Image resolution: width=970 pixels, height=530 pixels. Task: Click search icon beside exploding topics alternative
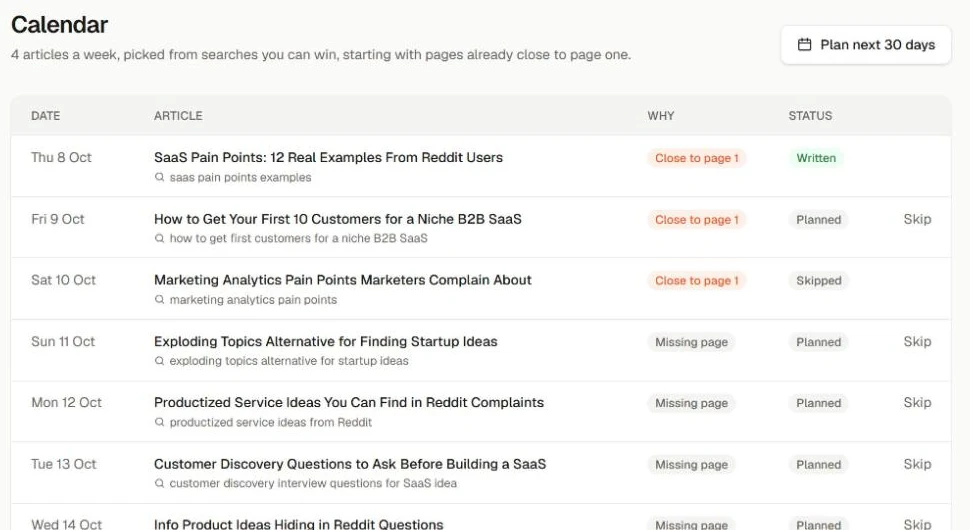pos(159,361)
